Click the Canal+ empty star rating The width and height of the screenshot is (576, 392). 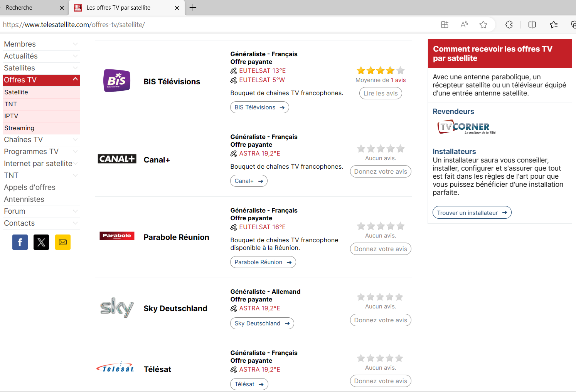[381, 149]
